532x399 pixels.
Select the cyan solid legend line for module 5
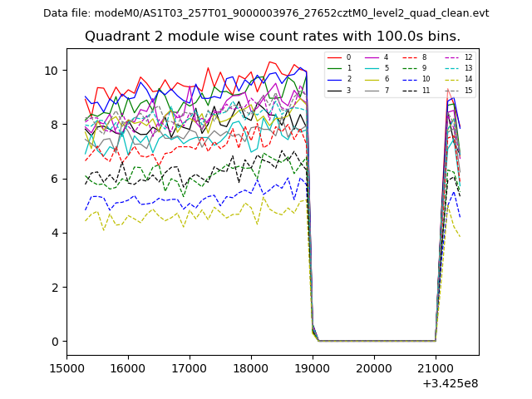point(371,68)
